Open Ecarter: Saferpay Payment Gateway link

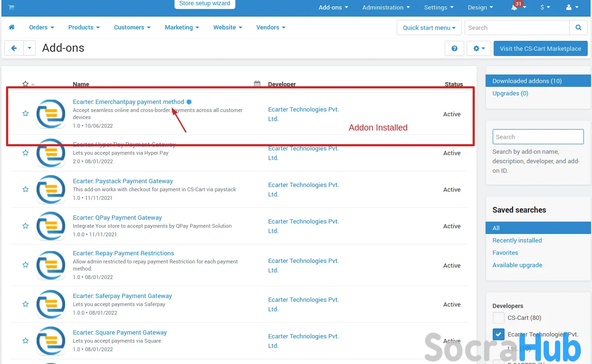pyautogui.click(x=122, y=296)
